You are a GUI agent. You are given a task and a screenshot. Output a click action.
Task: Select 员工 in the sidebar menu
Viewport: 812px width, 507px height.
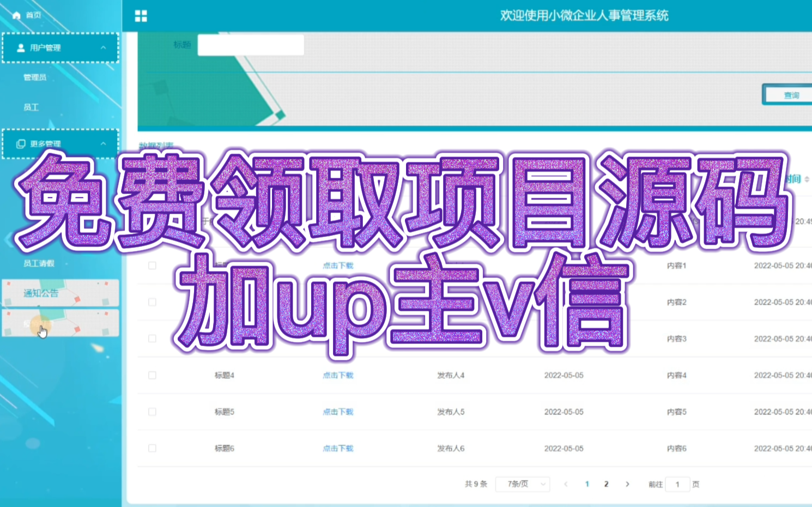31,107
